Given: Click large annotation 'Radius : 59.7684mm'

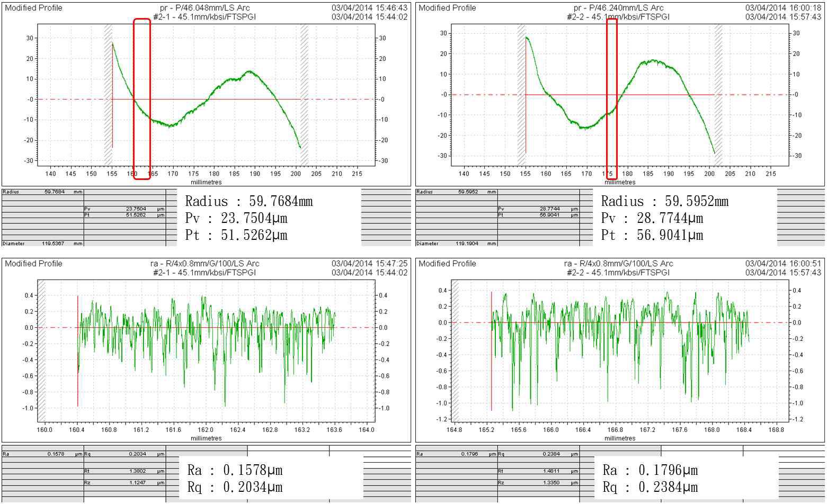Looking at the screenshot, I should pyautogui.click(x=249, y=202).
